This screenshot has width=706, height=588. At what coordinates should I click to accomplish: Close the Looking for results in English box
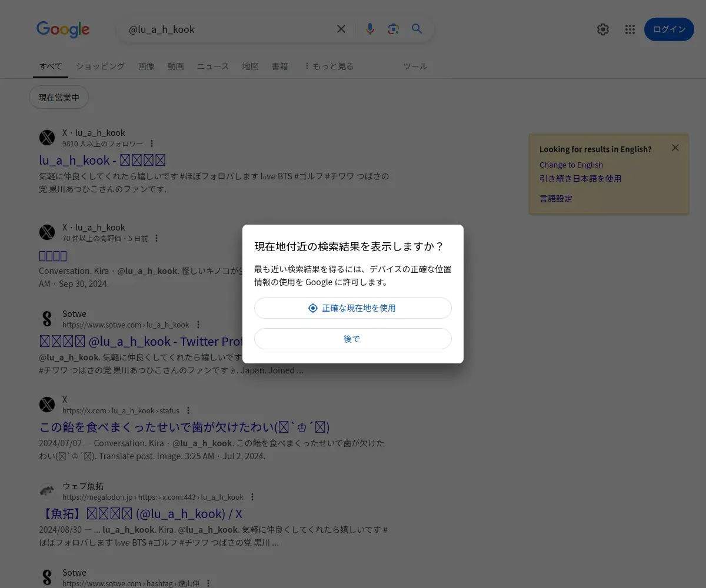(x=675, y=148)
